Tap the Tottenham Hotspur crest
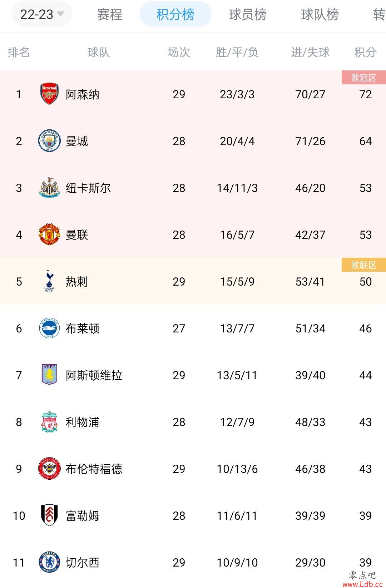The image size is (386, 588). click(x=49, y=281)
